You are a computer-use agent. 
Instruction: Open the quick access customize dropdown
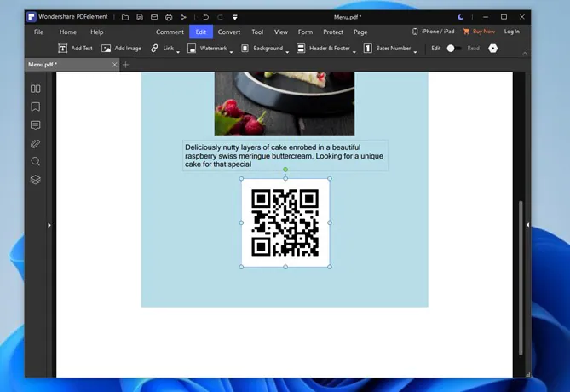235,17
